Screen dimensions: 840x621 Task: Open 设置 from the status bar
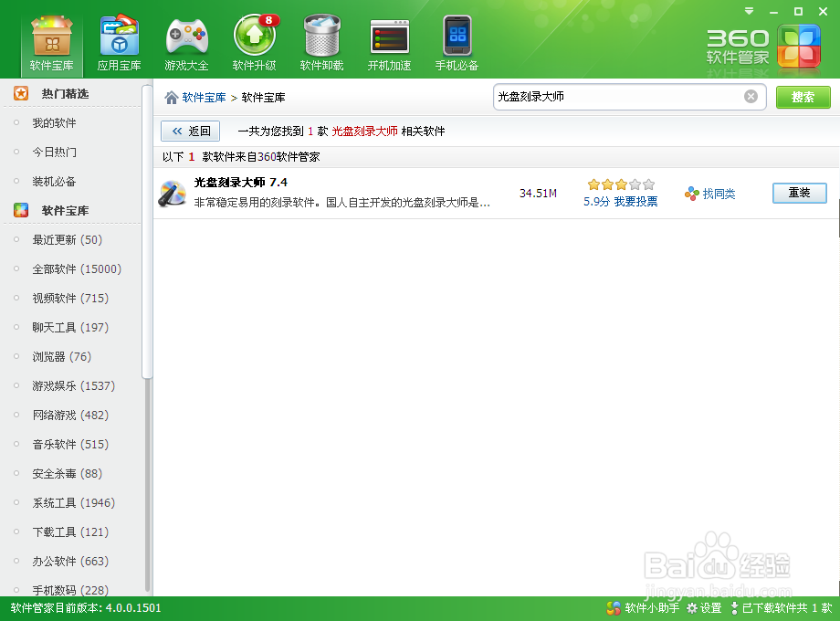pyautogui.click(x=705, y=608)
